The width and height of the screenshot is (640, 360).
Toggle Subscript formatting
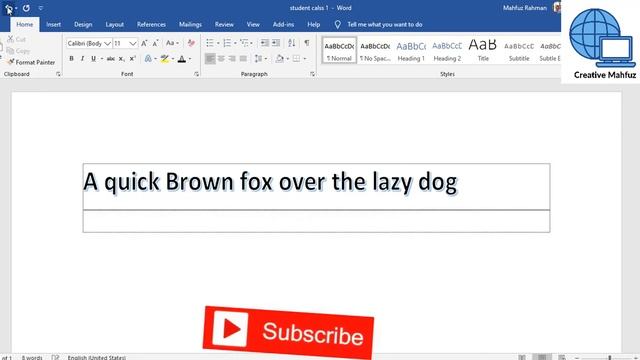click(x=122, y=59)
